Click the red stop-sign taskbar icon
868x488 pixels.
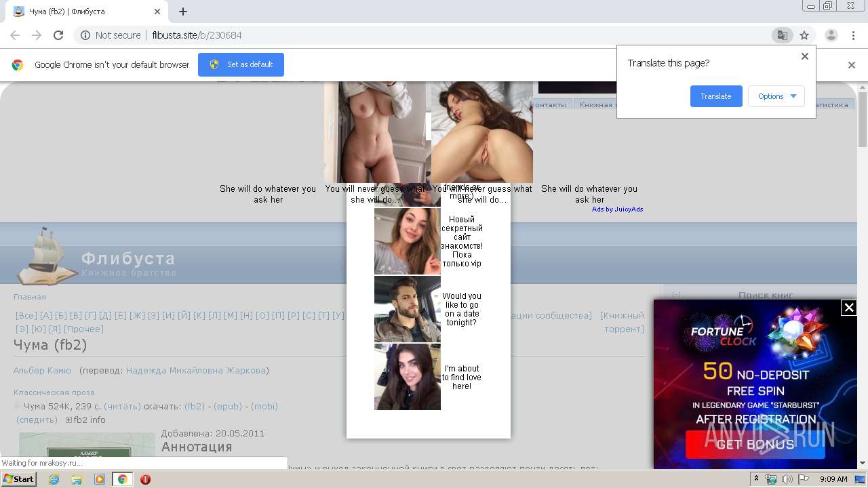click(x=145, y=479)
